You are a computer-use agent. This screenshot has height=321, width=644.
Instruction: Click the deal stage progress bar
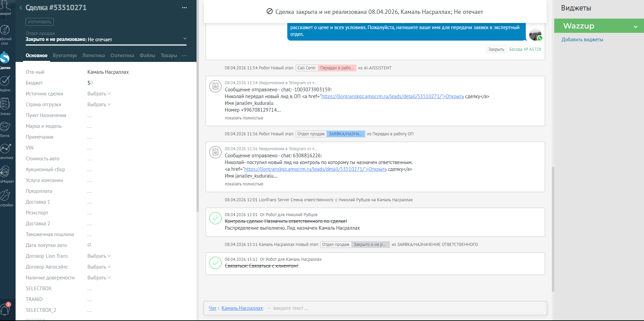point(106,45)
